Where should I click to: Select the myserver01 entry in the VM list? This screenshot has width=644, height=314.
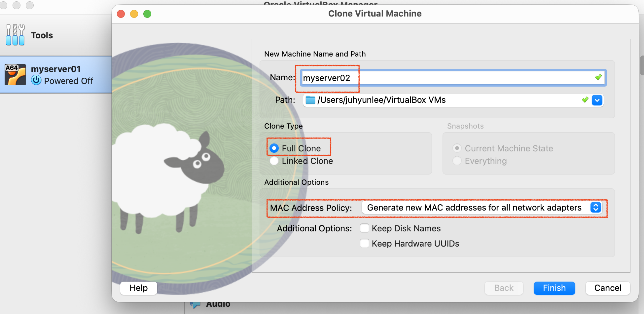tap(55, 75)
